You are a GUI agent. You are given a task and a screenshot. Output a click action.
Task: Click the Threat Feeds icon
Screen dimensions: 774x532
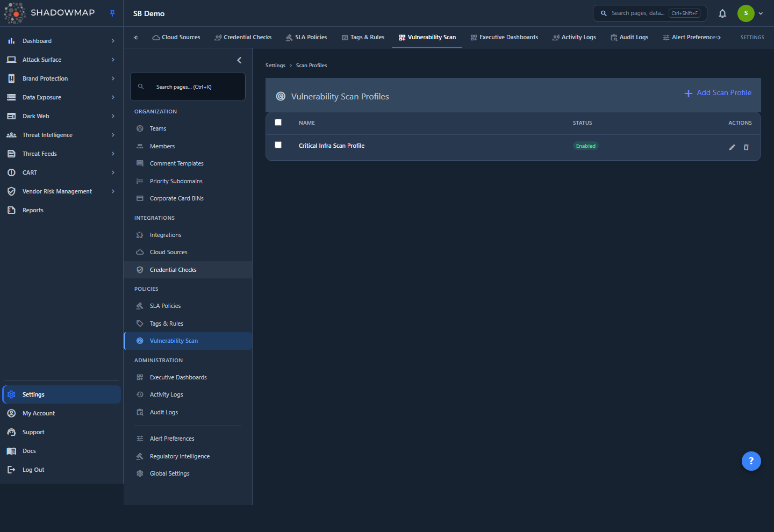coord(11,154)
